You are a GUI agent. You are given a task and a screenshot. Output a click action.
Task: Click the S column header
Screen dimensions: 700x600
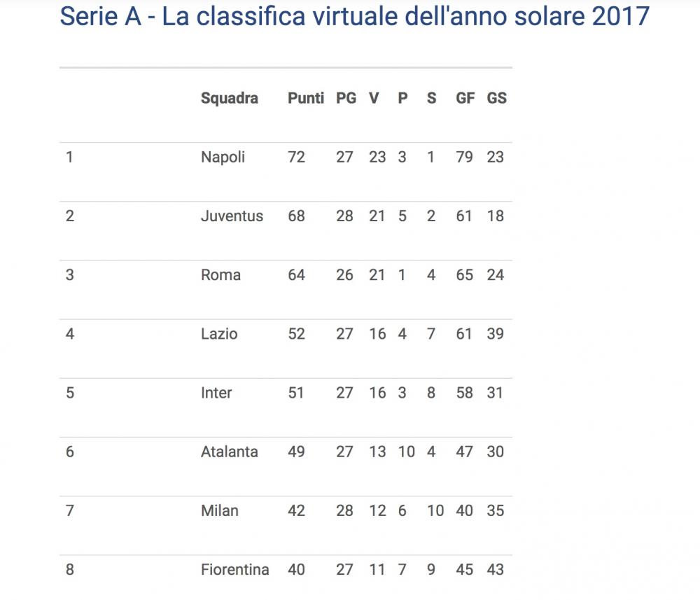point(431,99)
